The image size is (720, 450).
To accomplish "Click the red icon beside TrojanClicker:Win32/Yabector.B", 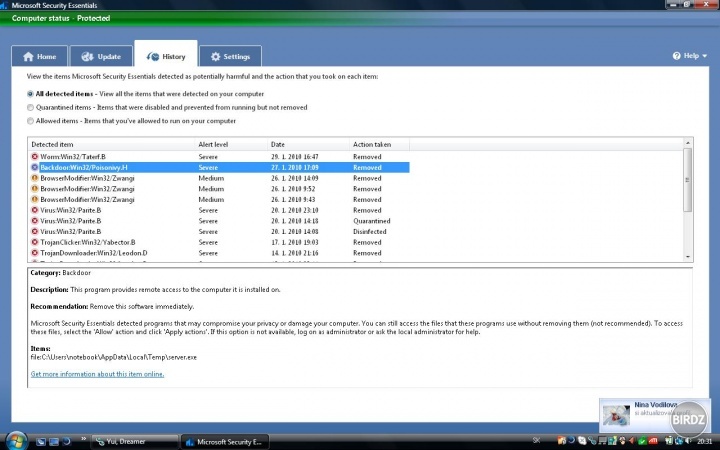I will pos(34,242).
